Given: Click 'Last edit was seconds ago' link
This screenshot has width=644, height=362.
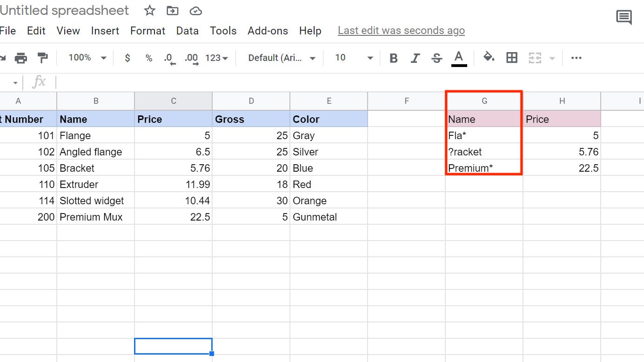Looking at the screenshot, I should pyautogui.click(x=401, y=31).
